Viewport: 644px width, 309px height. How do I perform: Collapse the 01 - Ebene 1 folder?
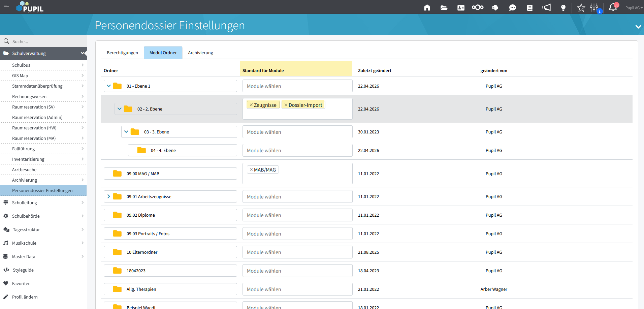tap(109, 86)
